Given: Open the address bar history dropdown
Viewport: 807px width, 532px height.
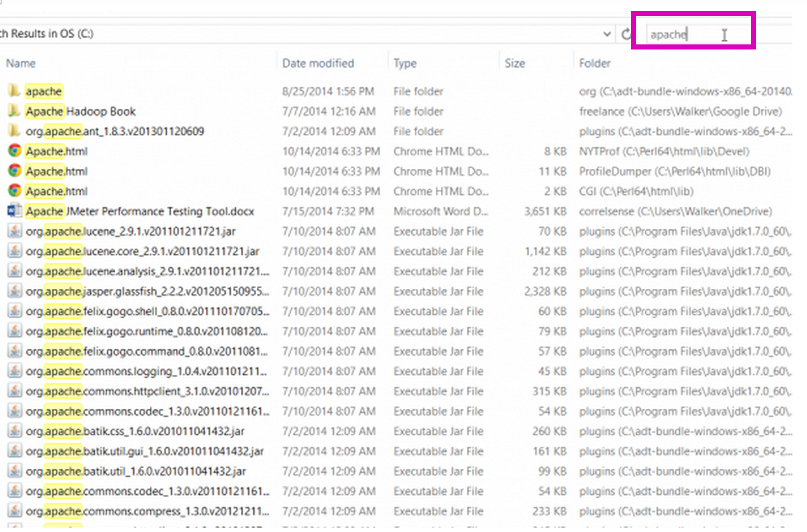Looking at the screenshot, I should tap(607, 34).
